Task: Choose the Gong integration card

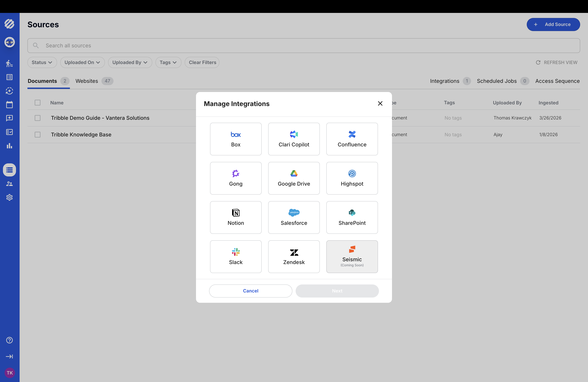Action: (236, 178)
